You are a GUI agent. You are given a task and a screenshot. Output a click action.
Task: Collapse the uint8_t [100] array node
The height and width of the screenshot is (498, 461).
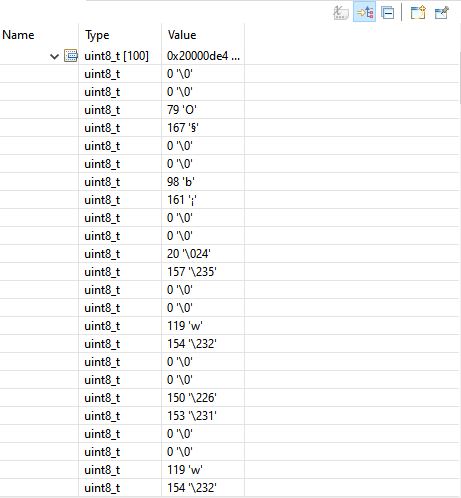(54, 56)
